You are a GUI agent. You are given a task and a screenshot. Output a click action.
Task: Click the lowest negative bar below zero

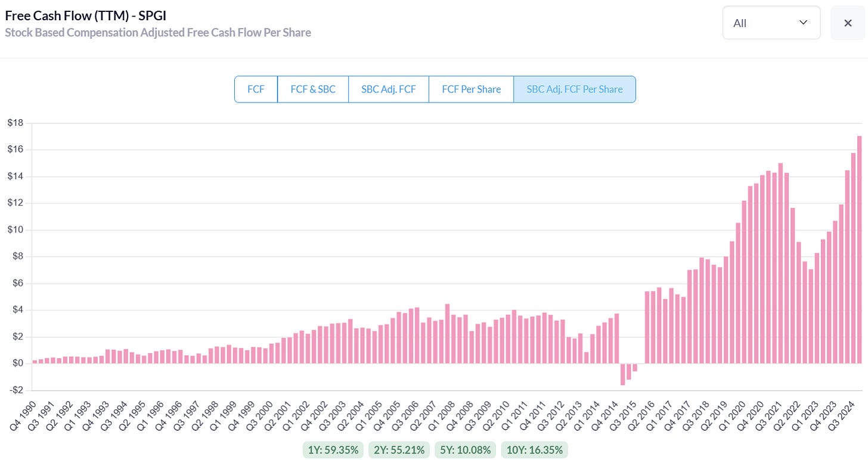click(623, 374)
